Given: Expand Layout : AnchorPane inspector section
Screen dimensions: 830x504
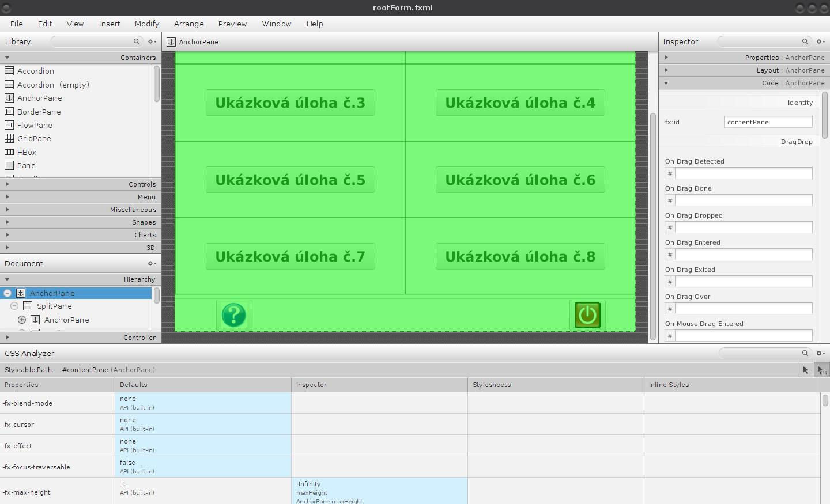Looking at the screenshot, I should tap(666, 70).
